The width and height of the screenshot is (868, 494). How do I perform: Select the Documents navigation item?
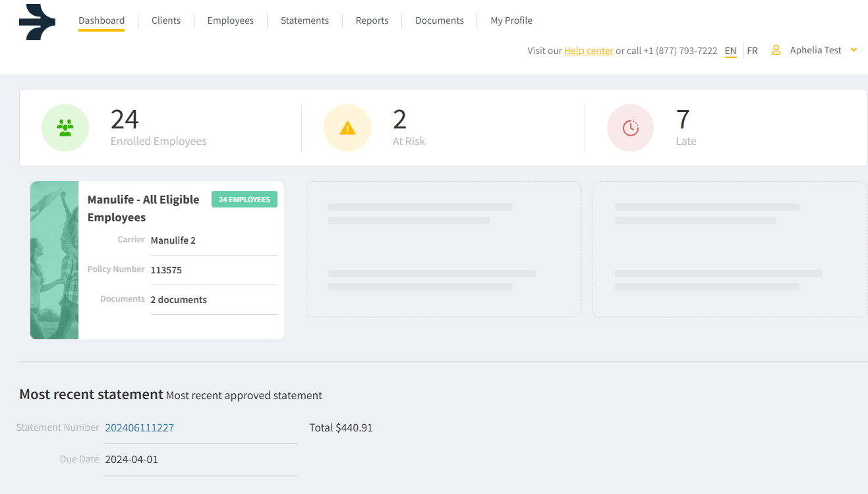(x=440, y=20)
